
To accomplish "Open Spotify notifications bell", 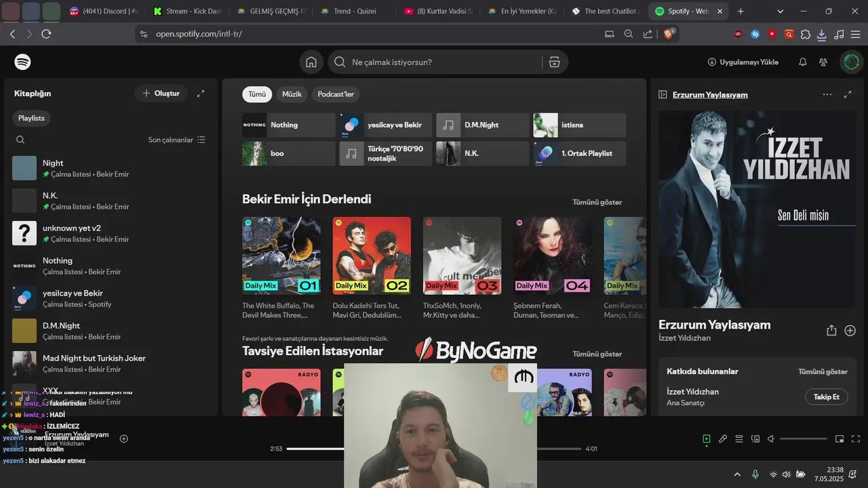I will tap(803, 62).
